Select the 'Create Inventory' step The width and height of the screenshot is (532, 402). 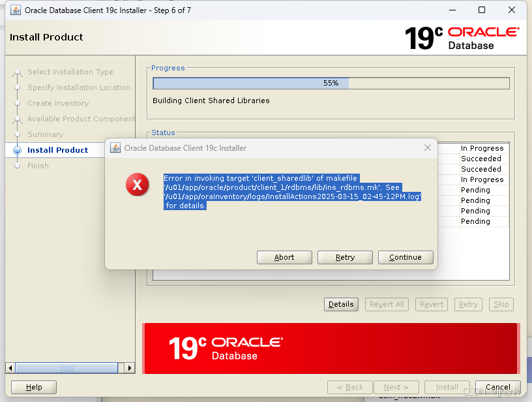point(58,103)
